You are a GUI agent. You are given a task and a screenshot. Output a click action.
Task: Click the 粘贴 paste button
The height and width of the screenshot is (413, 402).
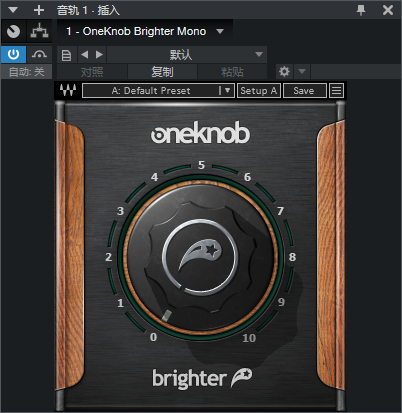tap(232, 72)
